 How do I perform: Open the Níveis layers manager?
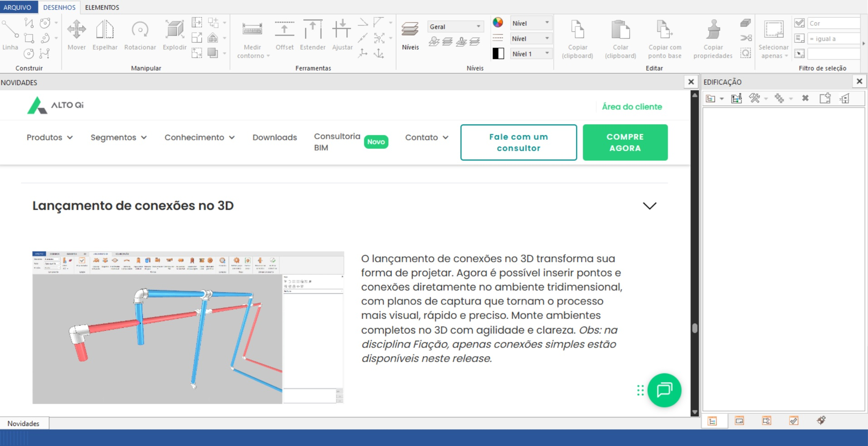pyautogui.click(x=410, y=35)
